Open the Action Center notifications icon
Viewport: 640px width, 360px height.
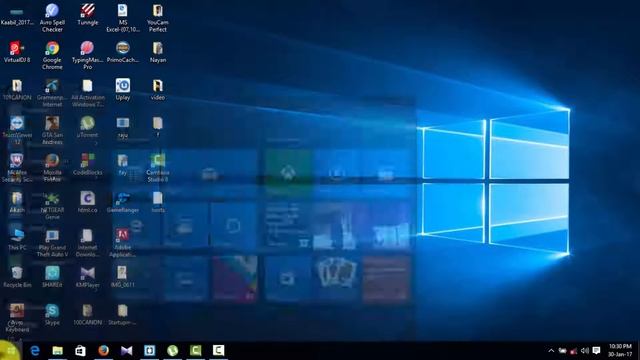596,351
